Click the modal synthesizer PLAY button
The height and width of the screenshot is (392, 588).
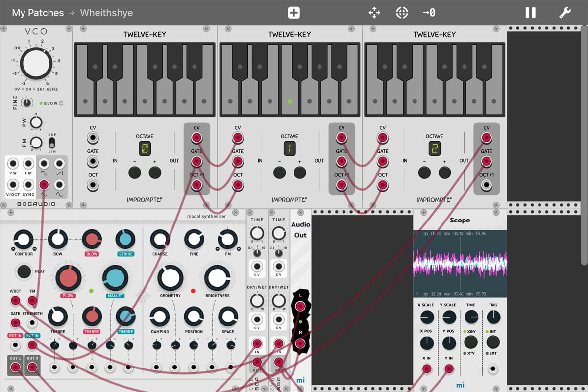coord(24,271)
